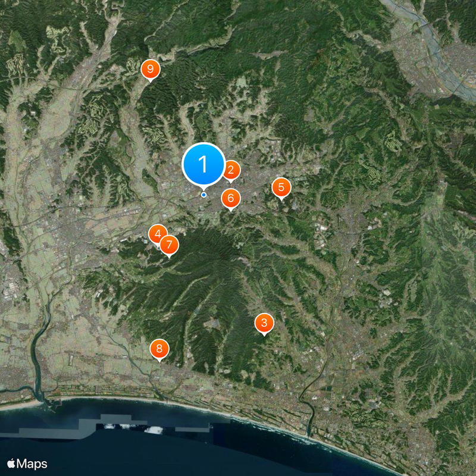476x476 pixels.
Task: Click the white cloud patches over the sea
Action: point(131,427)
